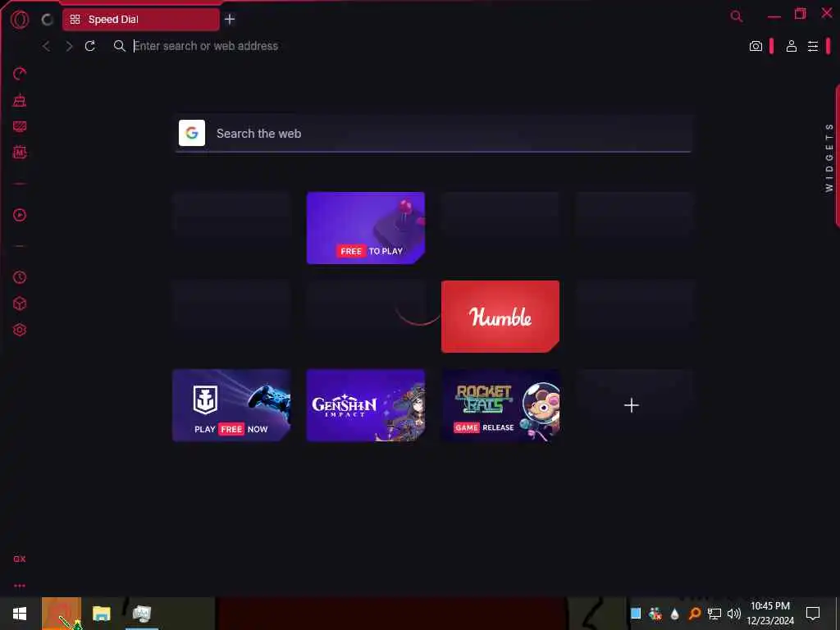Click the third pinned taskbar app icon
Image resolution: width=840 pixels, height=630 pixels.
(142, 614)
